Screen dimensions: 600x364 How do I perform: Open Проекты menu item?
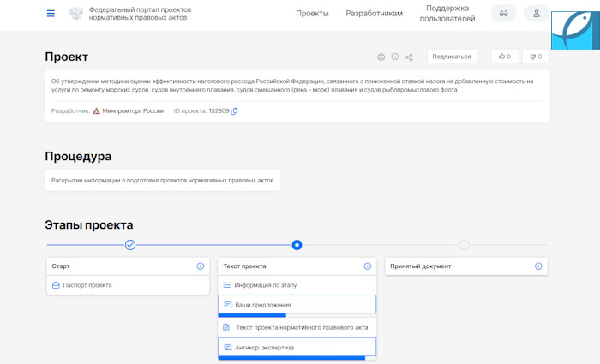click(x=312, y=14)
